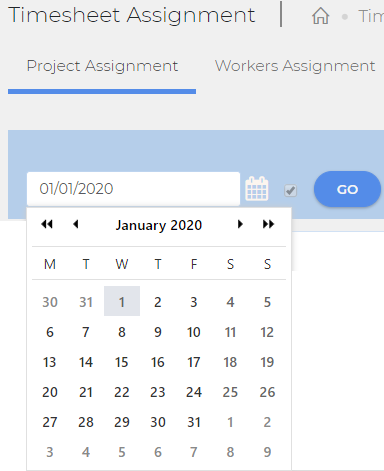Viewport: 384px width, 471px height.
Task: Toggle the checkbox beside the calendar icon
Action: pyautogui.click(x=290, y=191)
